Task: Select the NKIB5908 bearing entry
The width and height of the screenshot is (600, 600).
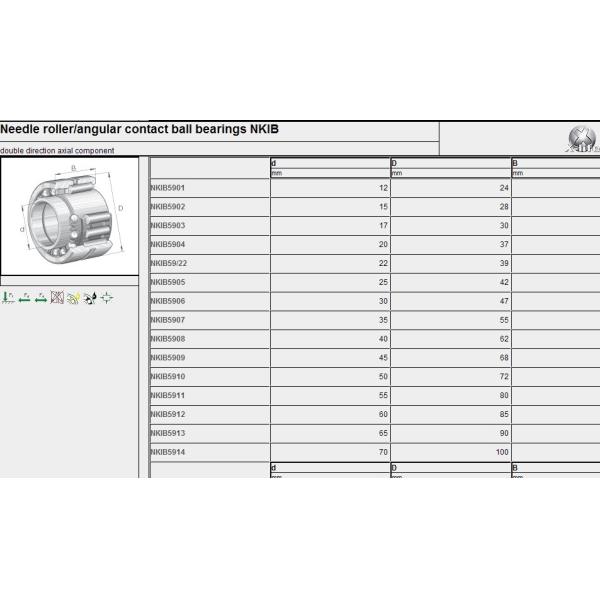Action: tap(168, 338)
